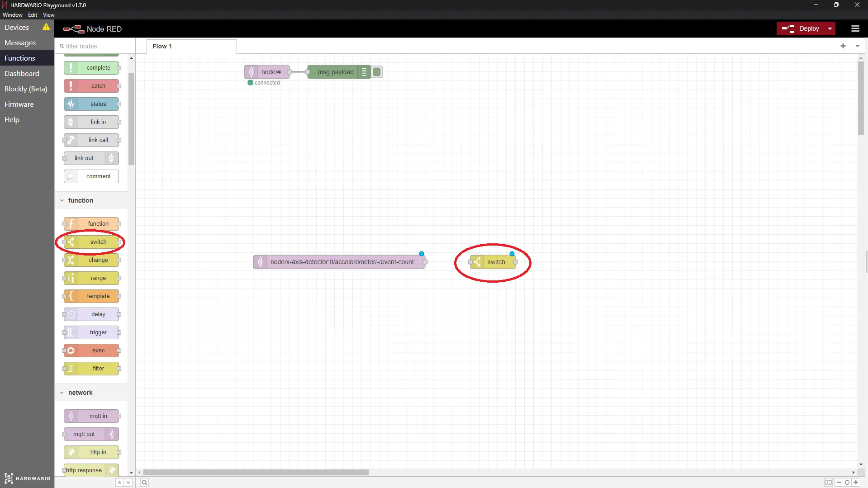Click the vertical canvas scrollbar
This screenshot has width=868, height=488.
[861, 98]
